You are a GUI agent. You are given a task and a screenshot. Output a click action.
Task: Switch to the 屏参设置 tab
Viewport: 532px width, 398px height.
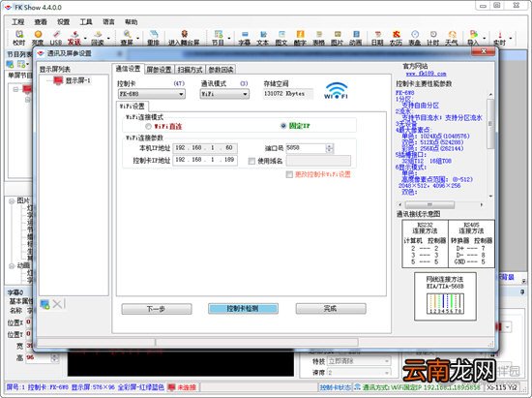coord(159,70)
